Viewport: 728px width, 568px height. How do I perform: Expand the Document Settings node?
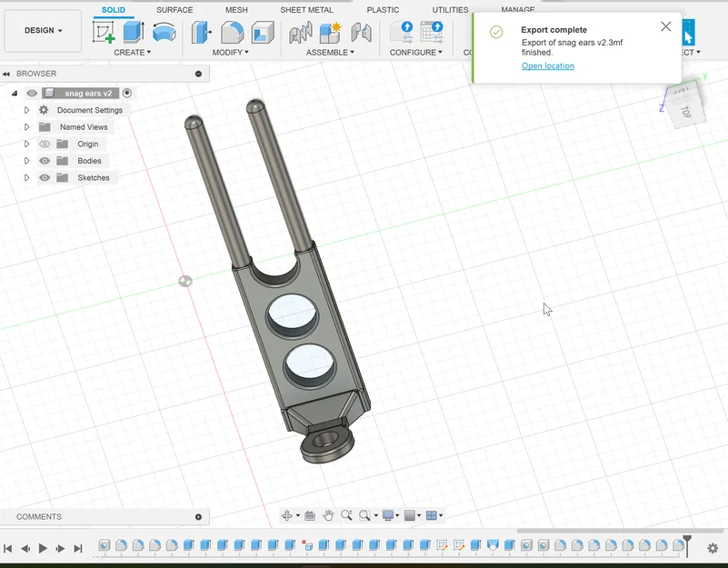(26, 110)
